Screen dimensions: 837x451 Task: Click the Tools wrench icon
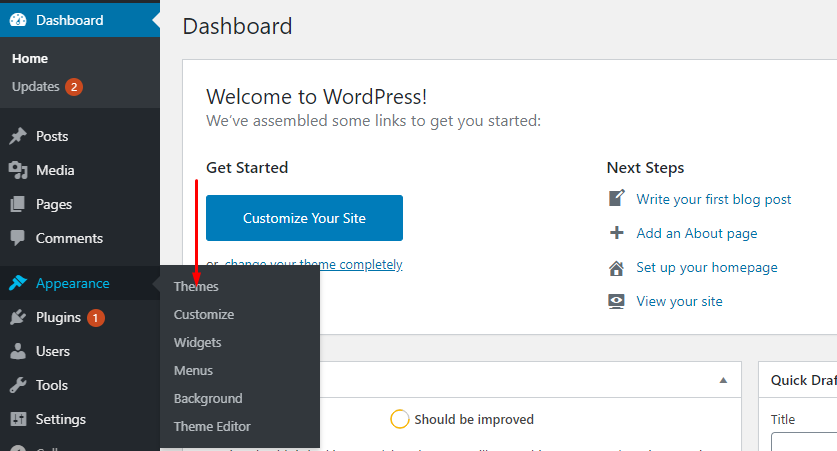click(18, 385)
